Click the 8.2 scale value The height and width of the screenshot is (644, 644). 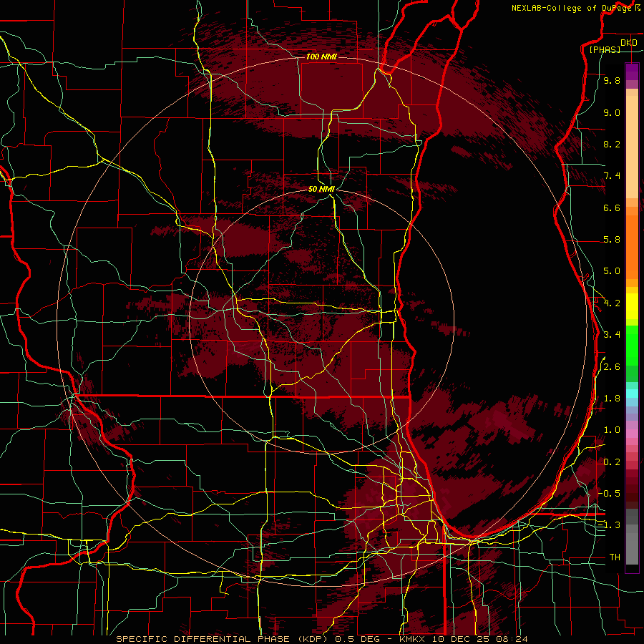(x=612, y=144)
